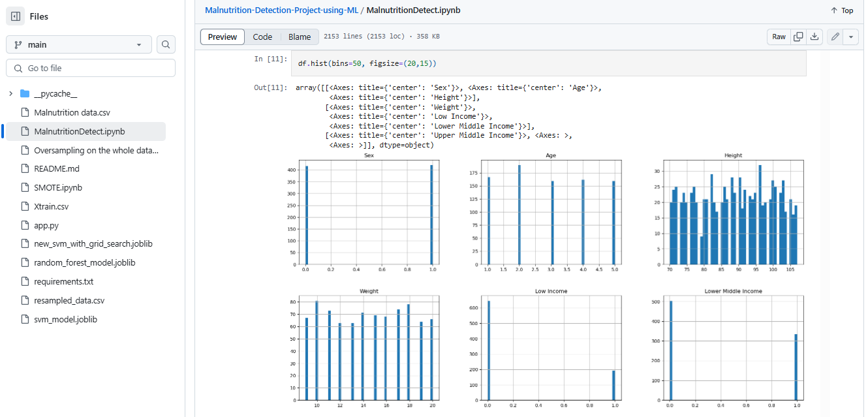This screenshot has height=417, width=868.
Task: Open svm_model.joblib file
Action: coord(65,319)
